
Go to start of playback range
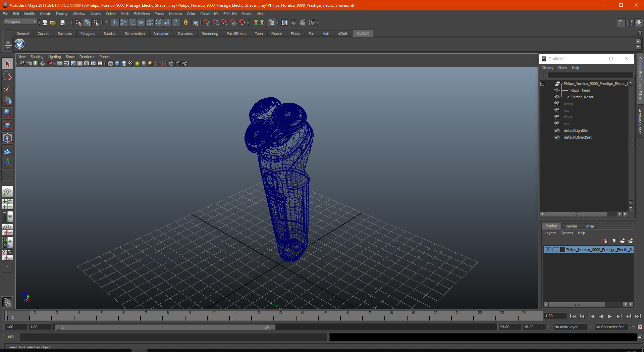573,316
